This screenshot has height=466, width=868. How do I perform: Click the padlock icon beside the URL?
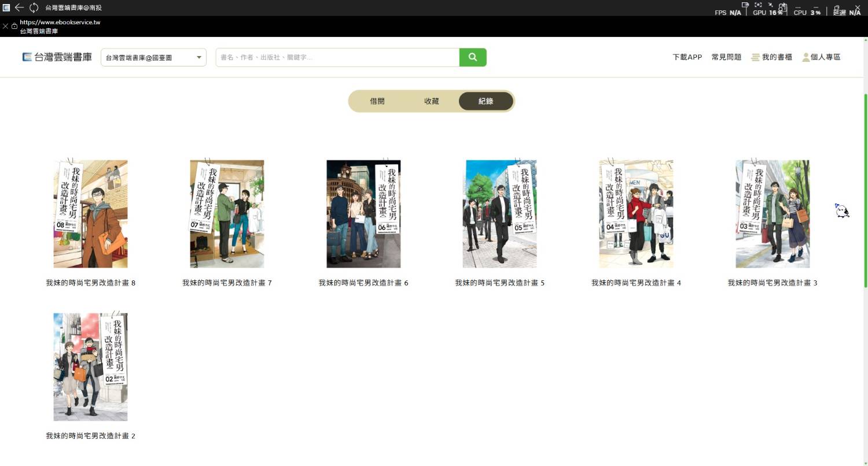point(14,26)
